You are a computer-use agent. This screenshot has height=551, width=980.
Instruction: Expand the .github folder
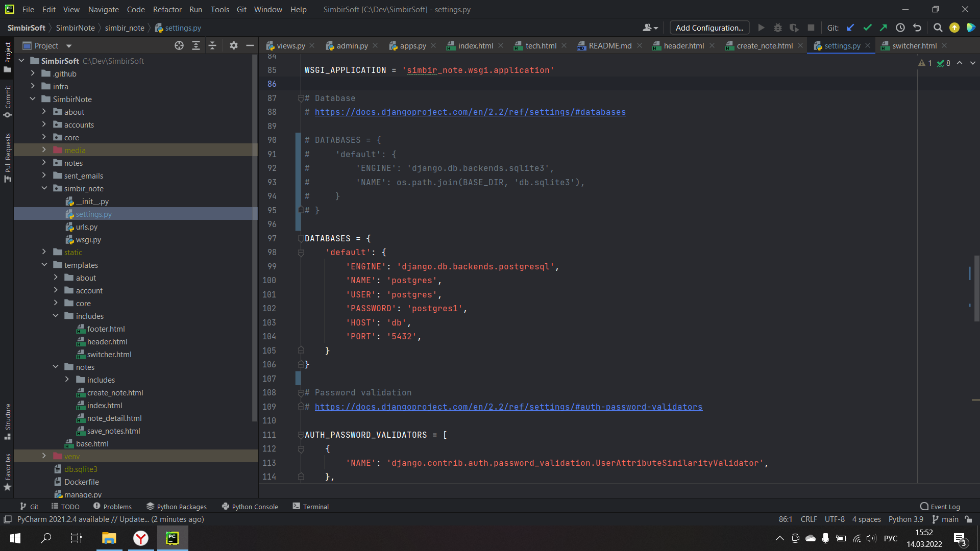point(32,73)
